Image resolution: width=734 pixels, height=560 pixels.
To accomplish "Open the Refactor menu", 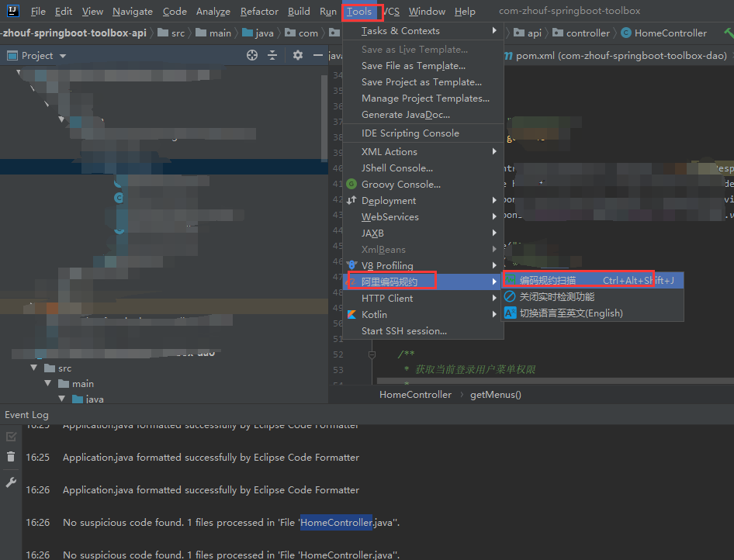I will pos(259,11).
